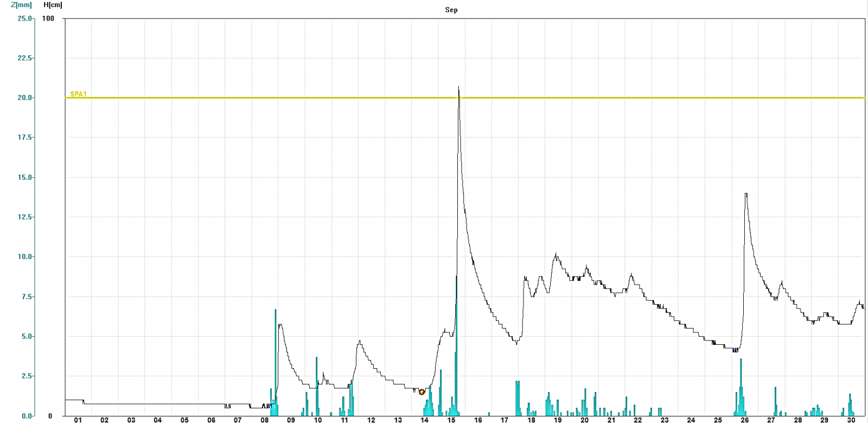Click the highest water level peak above SPA1
868x423 pixels.
click(458, 88)
